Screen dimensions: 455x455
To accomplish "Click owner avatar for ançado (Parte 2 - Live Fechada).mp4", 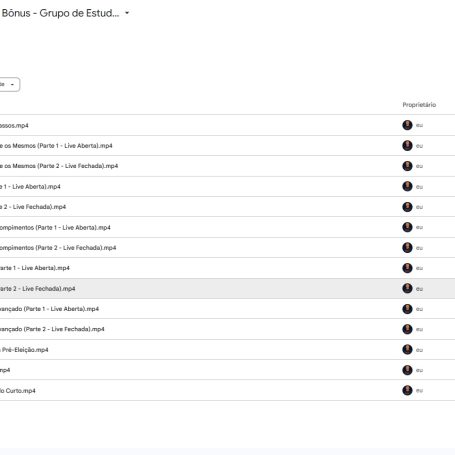I will click(x=407, y=329).
